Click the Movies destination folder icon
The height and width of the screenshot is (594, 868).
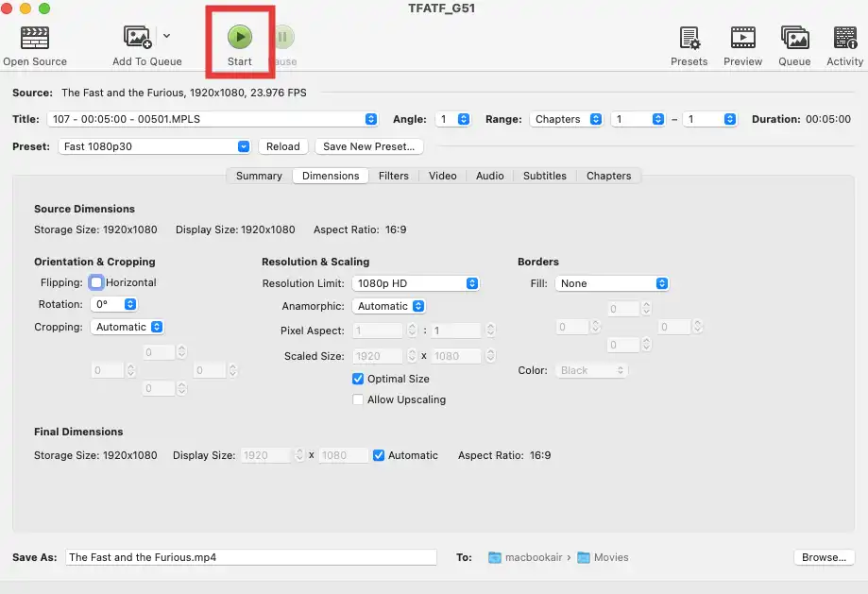pos(584,557)
